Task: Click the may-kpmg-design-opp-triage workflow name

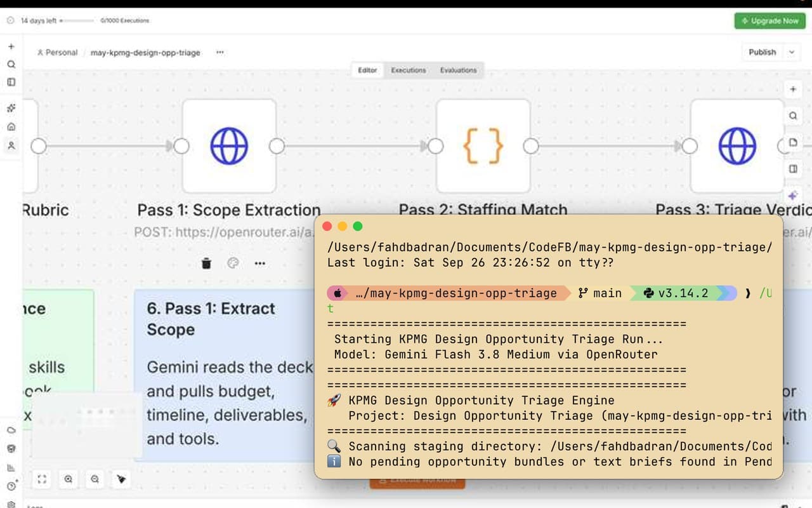Action: (145, 53)
